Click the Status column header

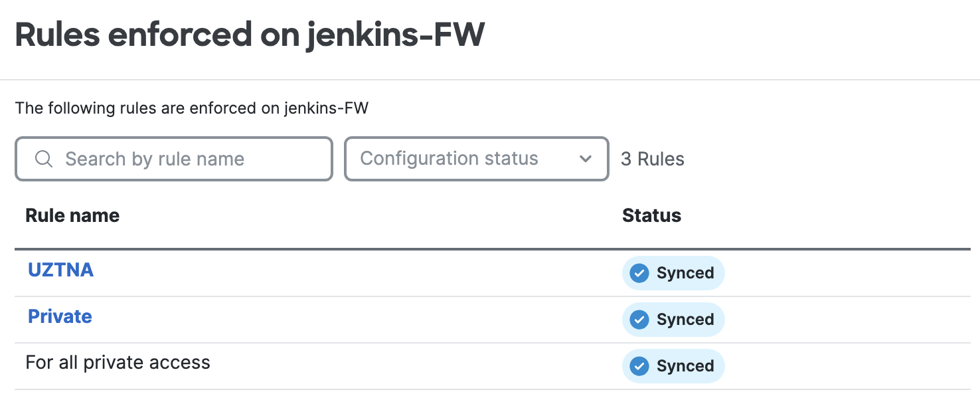tap(651, 215)
